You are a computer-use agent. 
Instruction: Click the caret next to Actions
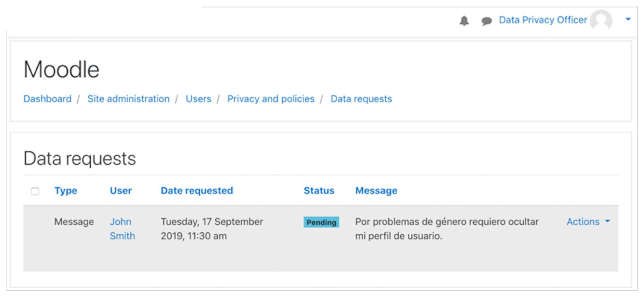tap(608, 221)
